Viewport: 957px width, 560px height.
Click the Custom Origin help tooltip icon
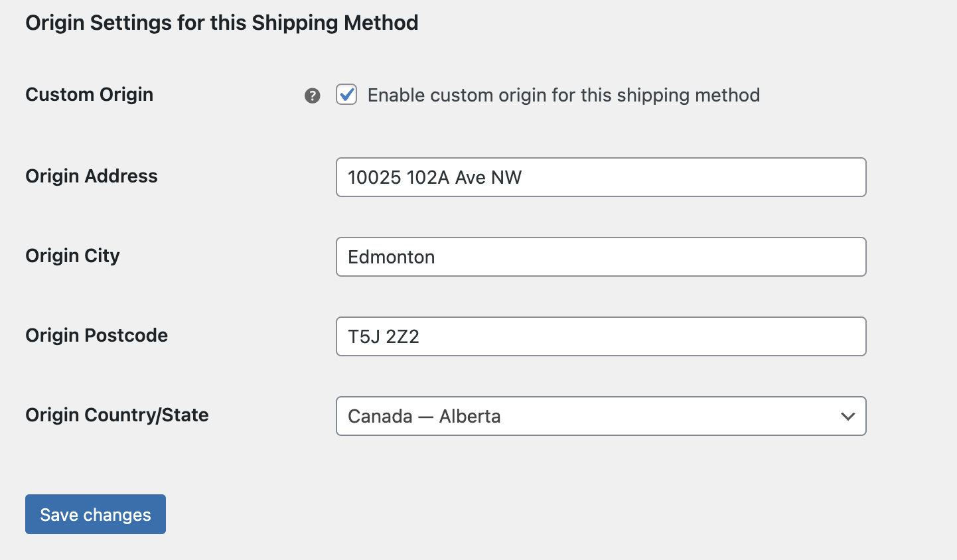(311, 96)
